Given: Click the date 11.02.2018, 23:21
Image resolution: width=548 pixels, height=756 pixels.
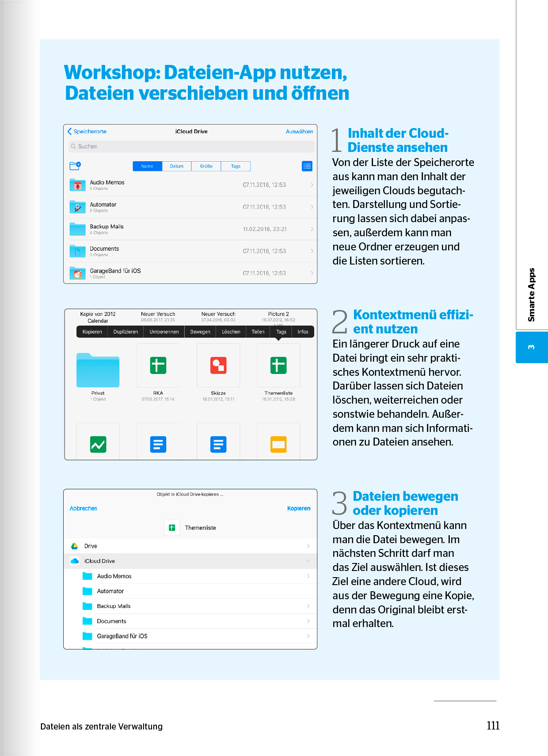Looking at the screenshot, I should [265, 229].
